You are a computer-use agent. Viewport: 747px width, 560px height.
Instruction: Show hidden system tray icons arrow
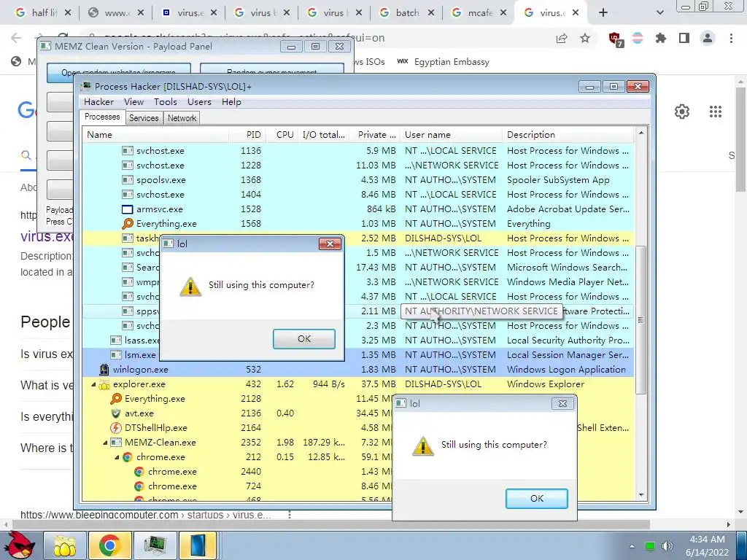632,546
